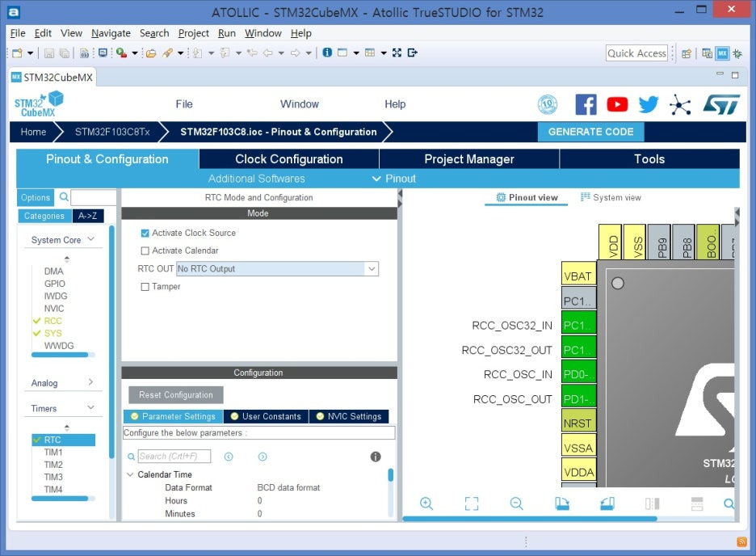Click the category list vertical scrollbar
The height and width of the screenshot is (556, 756).
pyautogui.click(x=111, y=342)
